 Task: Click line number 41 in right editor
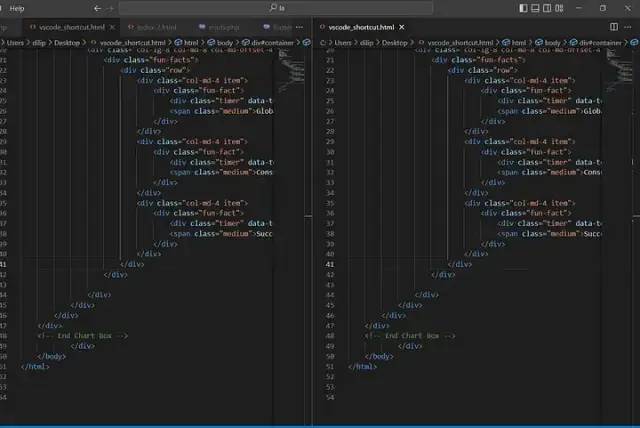coord(330,264)
